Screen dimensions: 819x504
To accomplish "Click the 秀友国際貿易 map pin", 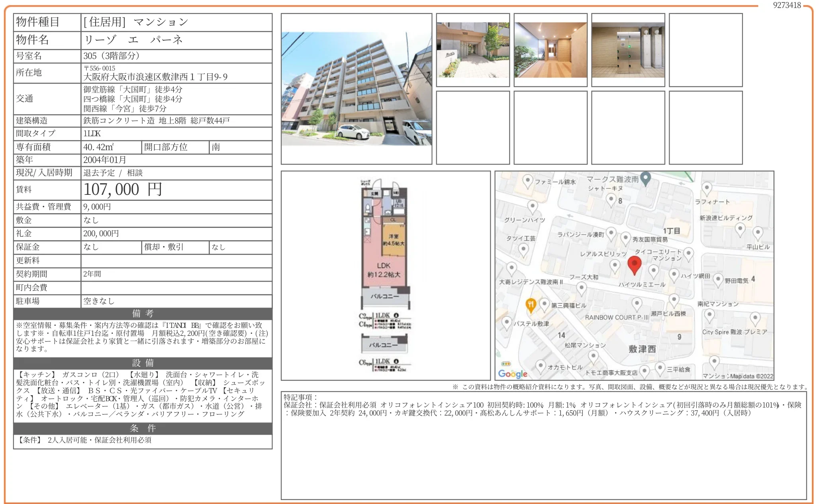I will tap(625, 238).
